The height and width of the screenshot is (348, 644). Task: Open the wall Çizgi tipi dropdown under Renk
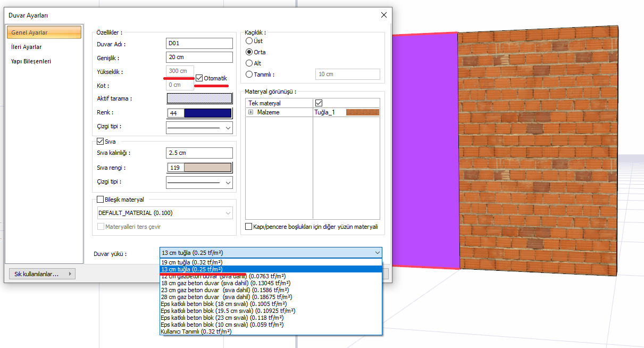pyautogui.click(x=199, y=127)
